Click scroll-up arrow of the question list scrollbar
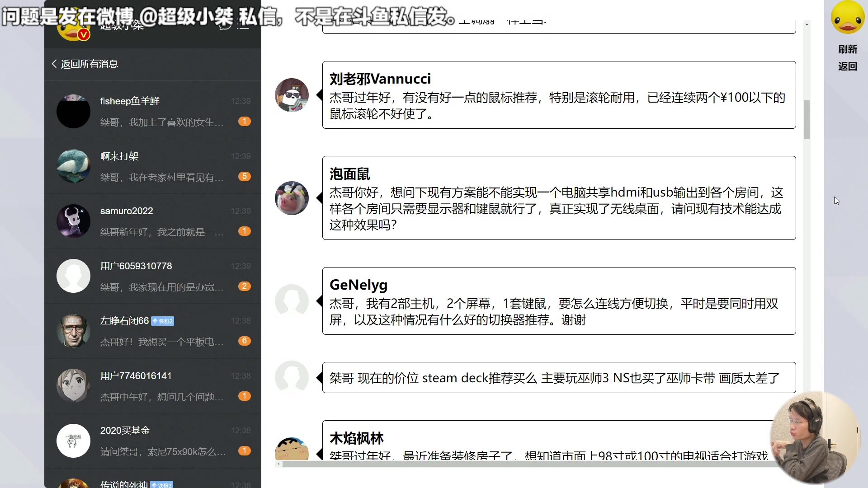868x488 pixels. click(x=807, y=24)
